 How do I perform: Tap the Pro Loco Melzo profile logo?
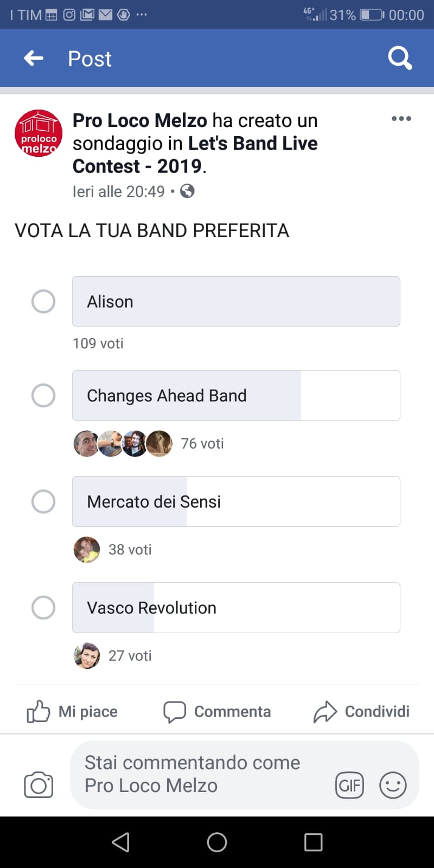pyautogui.click(x=39, y=133)
